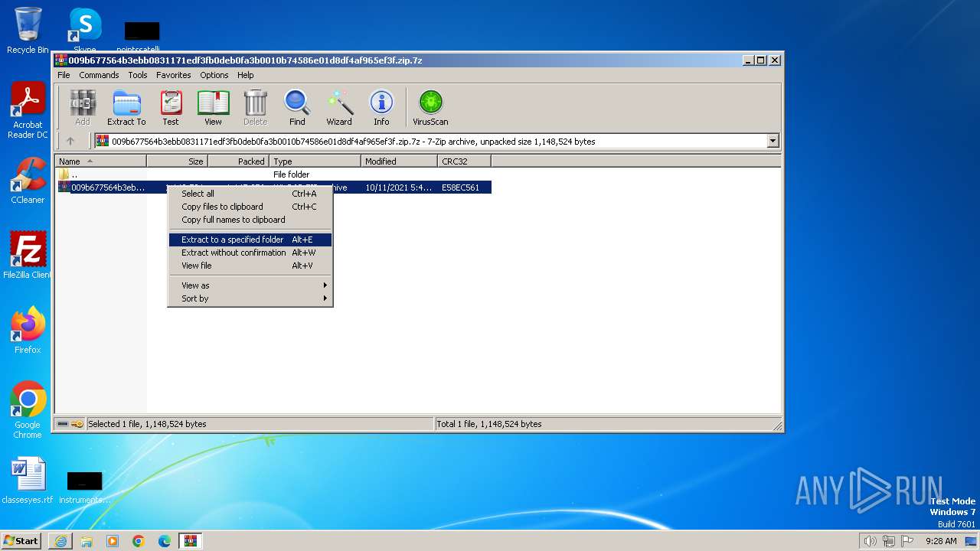Screen dimensions: 980x551
Task: Click WinRAR taskbar button
Action: 191,541
